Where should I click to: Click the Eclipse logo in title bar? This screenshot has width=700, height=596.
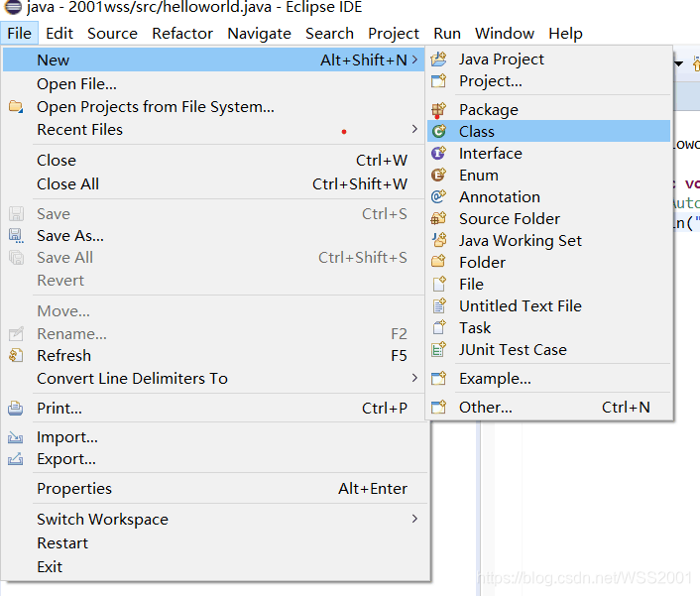pos(13,7)
